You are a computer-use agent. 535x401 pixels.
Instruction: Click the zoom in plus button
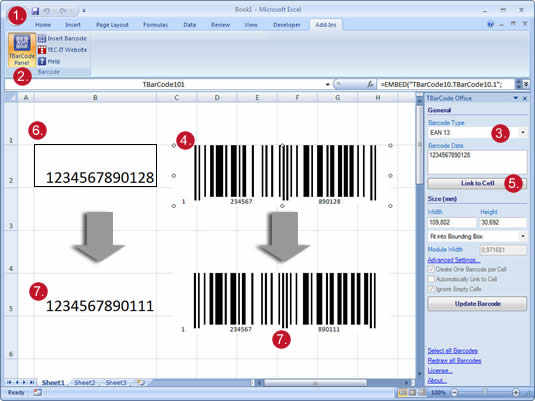tap(516, 392)
